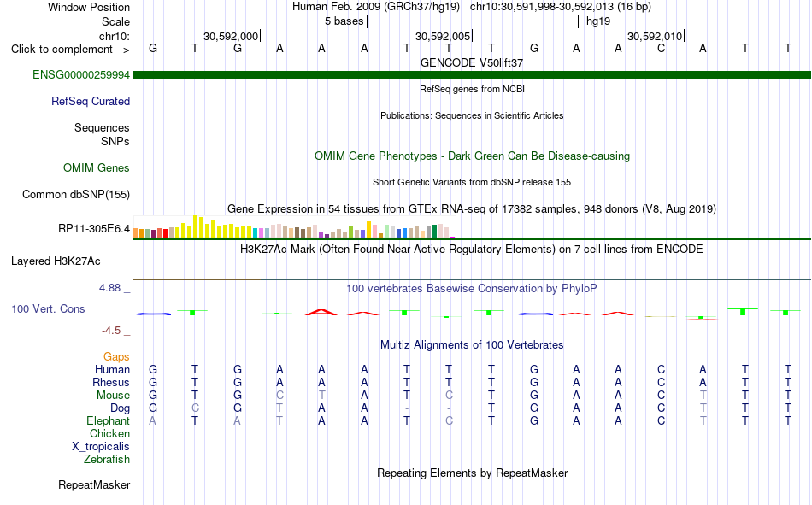Viewport: 812px width, 505px height.
Task: Click the '5 bases' scale bar label
Action: [344, 21]
